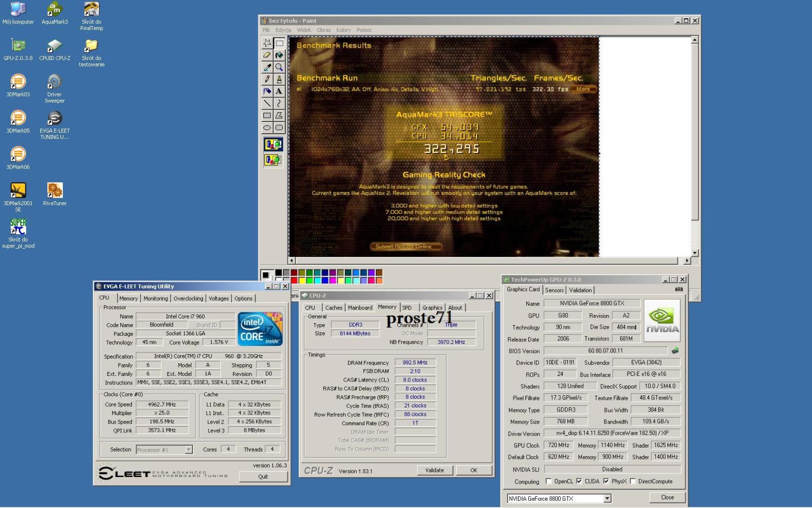This screenshot has height=508, width=812.
Task: Choose the Brush tool in Paint
Action: [279, 79]
